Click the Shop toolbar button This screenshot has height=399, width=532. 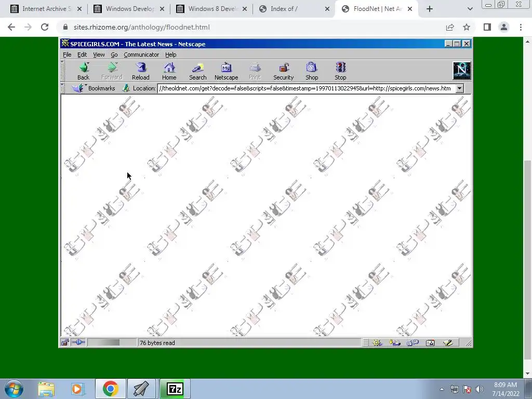click(312, 71)
